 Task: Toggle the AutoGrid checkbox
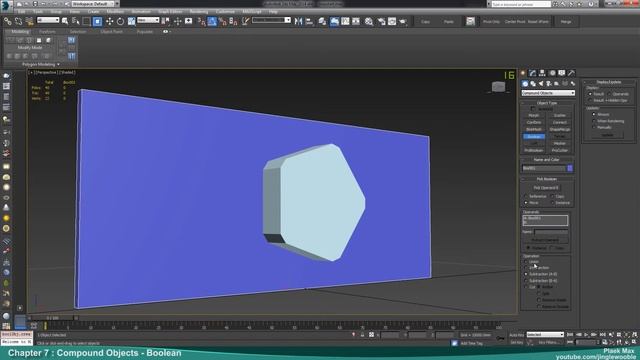click(x=533, y=109)
